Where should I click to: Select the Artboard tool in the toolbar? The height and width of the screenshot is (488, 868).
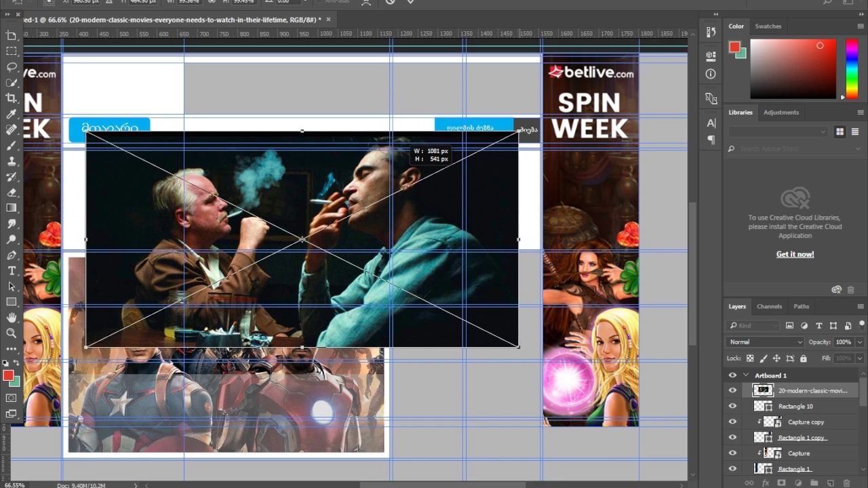coord(12,35)
